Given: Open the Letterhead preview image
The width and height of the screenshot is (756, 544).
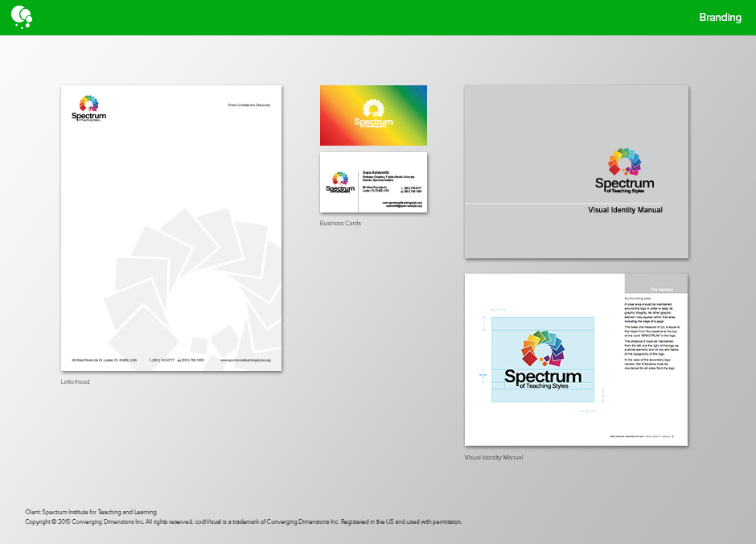Looking at the screenshot, I should coord(171,228).
